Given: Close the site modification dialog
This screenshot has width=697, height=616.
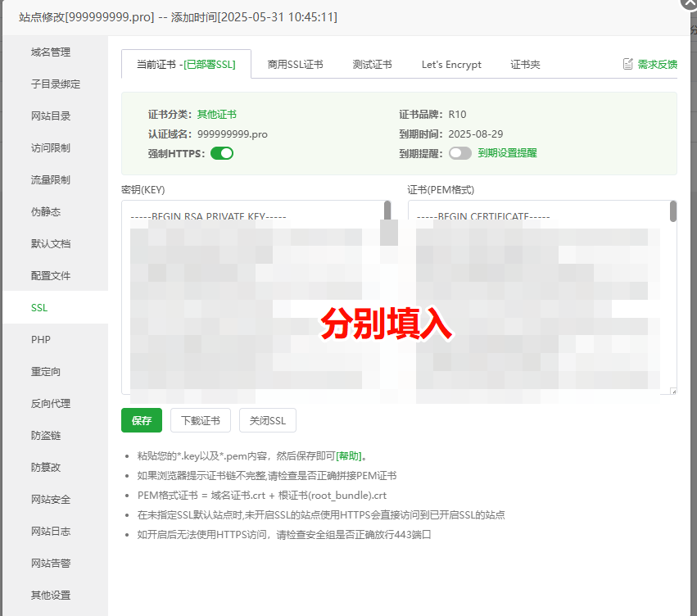Looking at the screenshot, I should [x=690, y=2].
